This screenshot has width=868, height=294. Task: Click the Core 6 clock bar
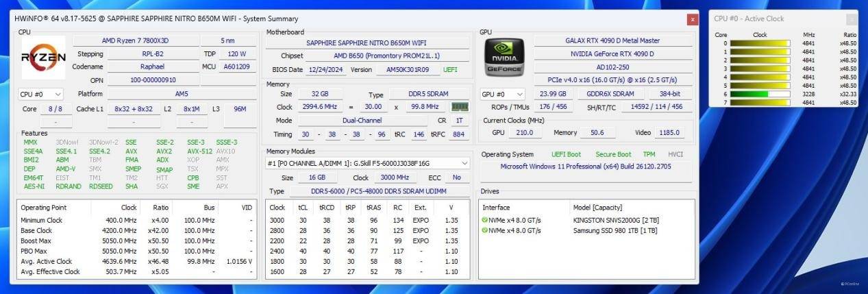(759, 94)
